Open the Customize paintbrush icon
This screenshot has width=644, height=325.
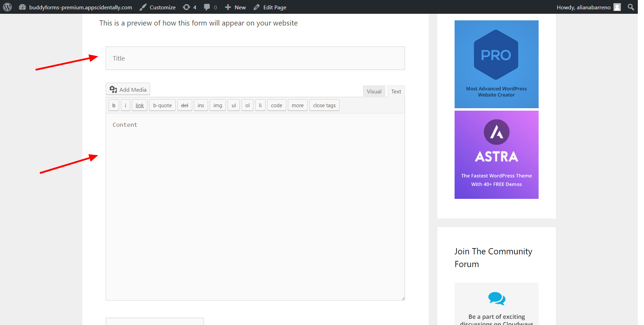tap(143, 7)
